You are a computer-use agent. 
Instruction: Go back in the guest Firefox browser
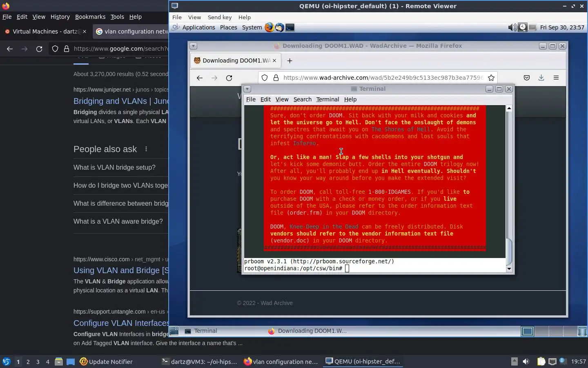click(x=200, y=78)
